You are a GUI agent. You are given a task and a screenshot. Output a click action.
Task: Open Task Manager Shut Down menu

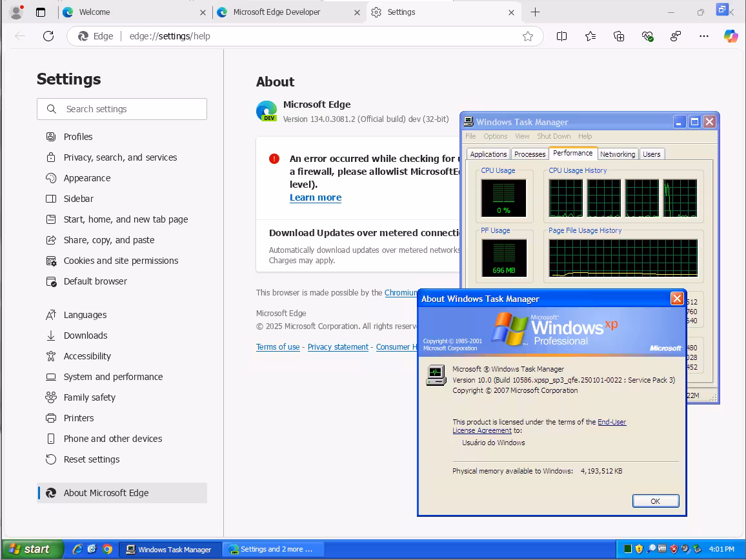point(554,136)
